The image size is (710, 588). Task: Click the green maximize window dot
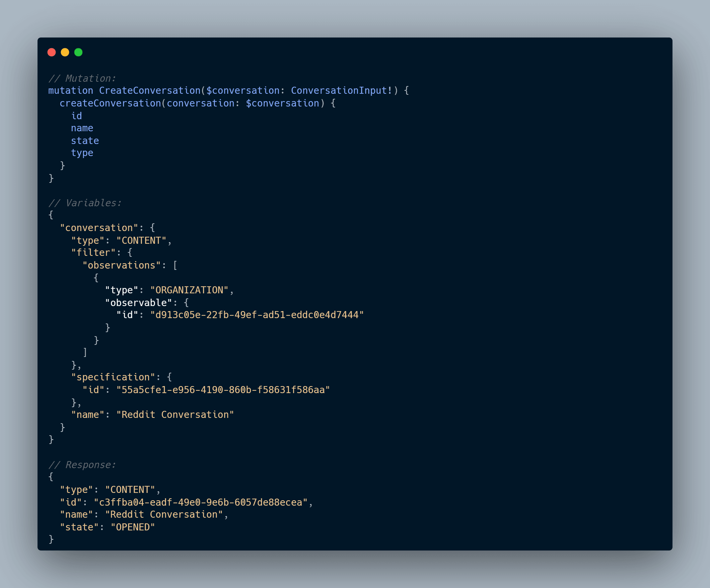coord(78,52)
